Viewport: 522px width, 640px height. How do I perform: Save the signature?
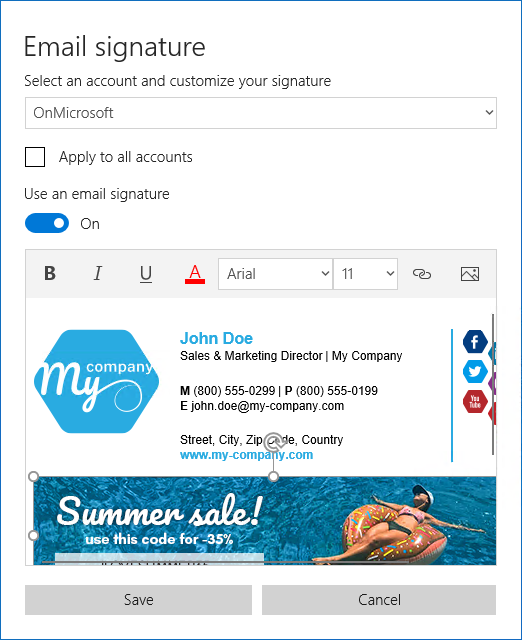138,600
